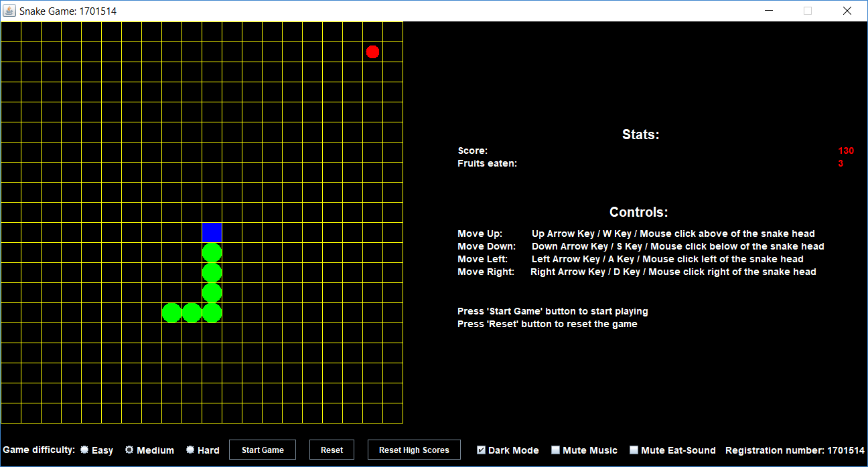Click the Fruits eaten counter
Screen dimensions: 868x467
[x=841, y=163]
